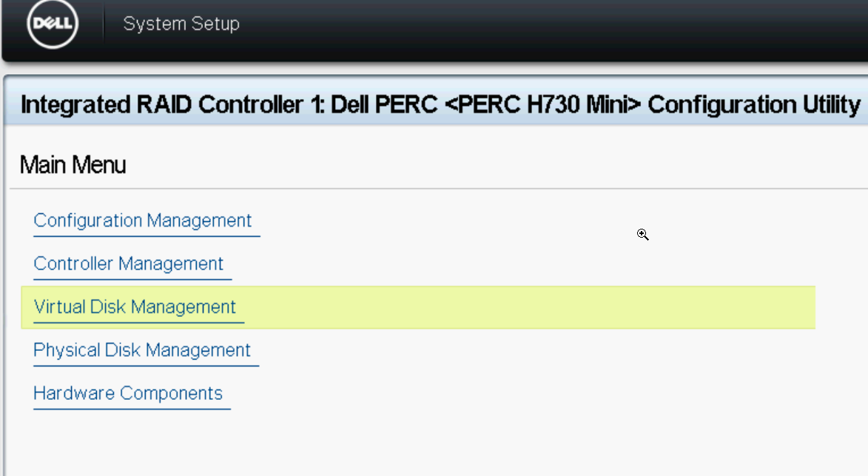Click the System Setup title text
The width and height of the screenshot is (868, 476).
pos(181,24)
